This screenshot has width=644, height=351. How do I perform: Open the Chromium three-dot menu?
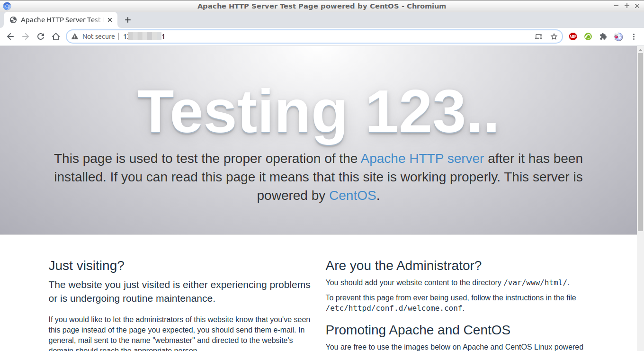634,36
